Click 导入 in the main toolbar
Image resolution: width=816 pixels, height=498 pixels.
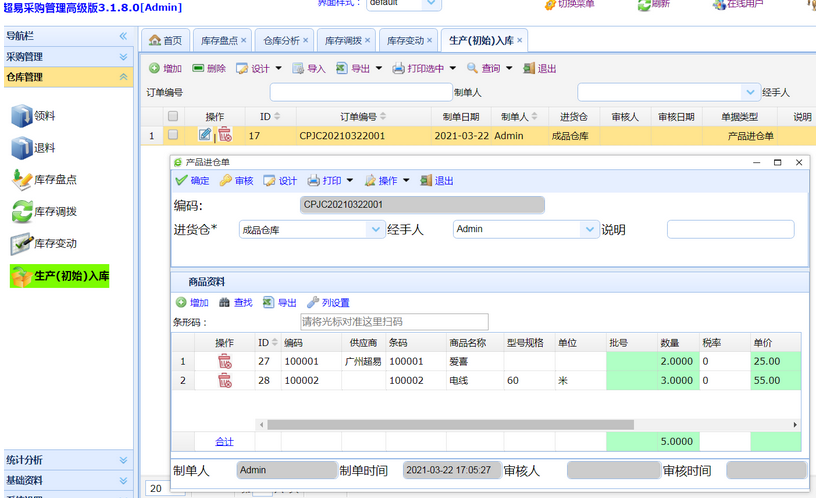[309, 68]
